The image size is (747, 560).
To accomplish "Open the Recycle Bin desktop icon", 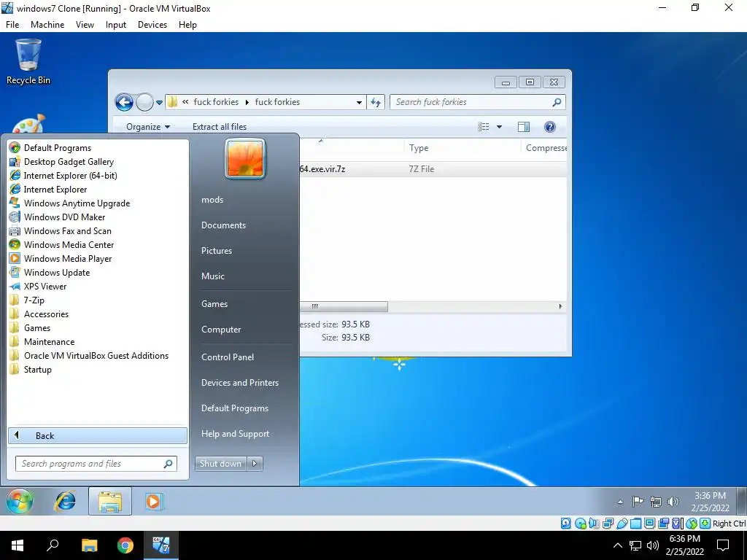I will tap(28, 63).
